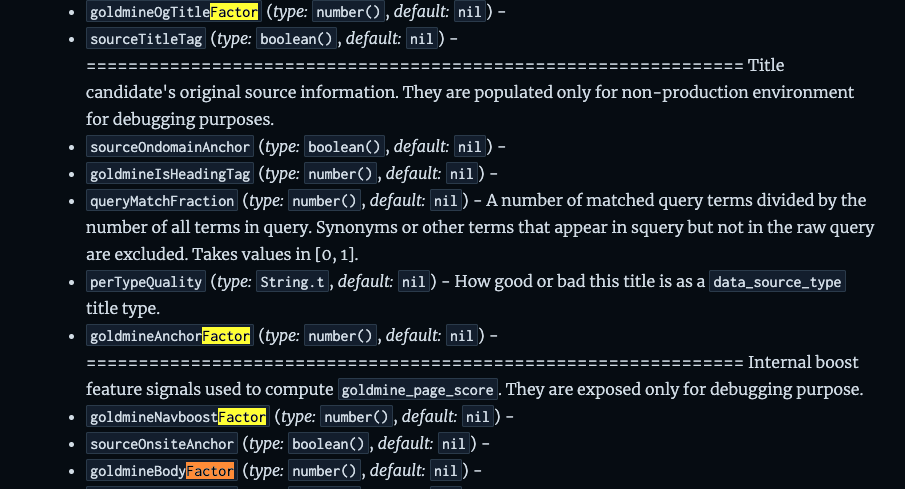Select the goldmineIsHeadingTag attribute name
This screenshot has width=905, height=489.
169,174
